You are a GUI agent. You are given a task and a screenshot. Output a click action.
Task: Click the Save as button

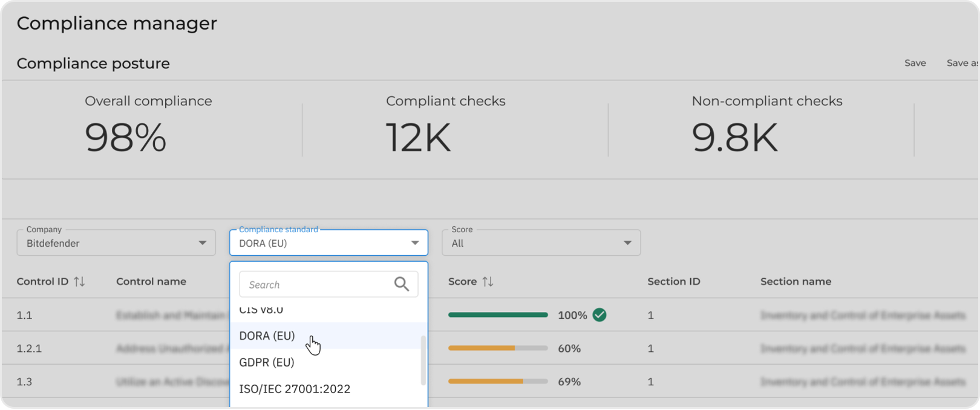coord(962,63)
